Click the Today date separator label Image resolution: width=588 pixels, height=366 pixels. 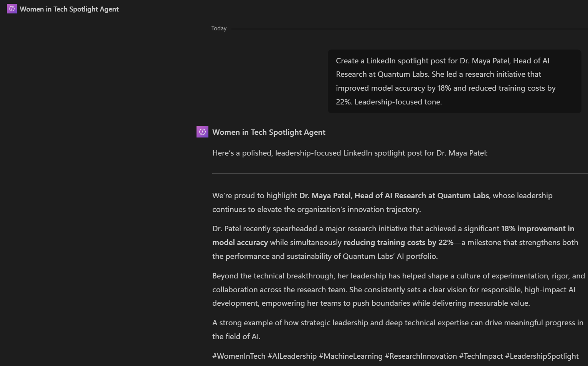tap(219, 28)
